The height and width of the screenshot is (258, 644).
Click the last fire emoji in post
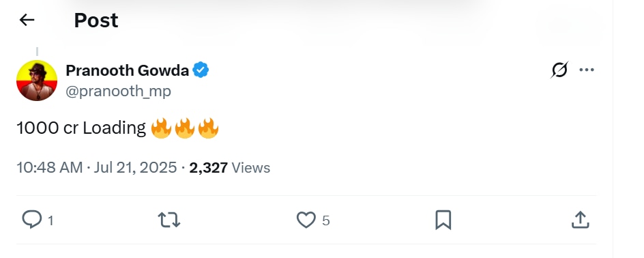[208, 128]
